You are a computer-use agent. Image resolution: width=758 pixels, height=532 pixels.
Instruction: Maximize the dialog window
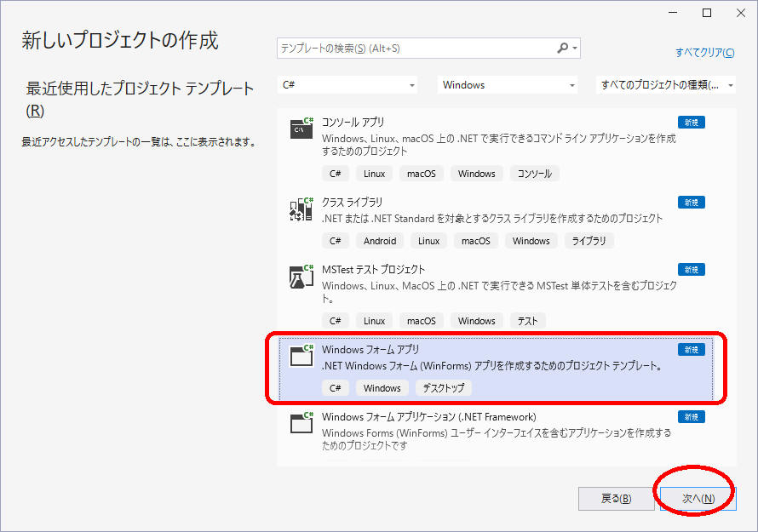point(706,13)
